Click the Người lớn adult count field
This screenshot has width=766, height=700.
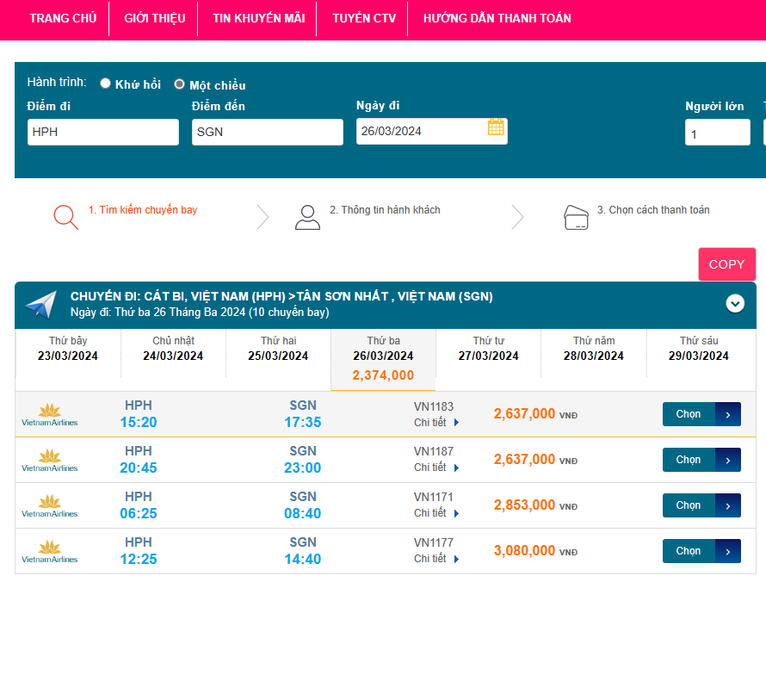pos(717,133)
